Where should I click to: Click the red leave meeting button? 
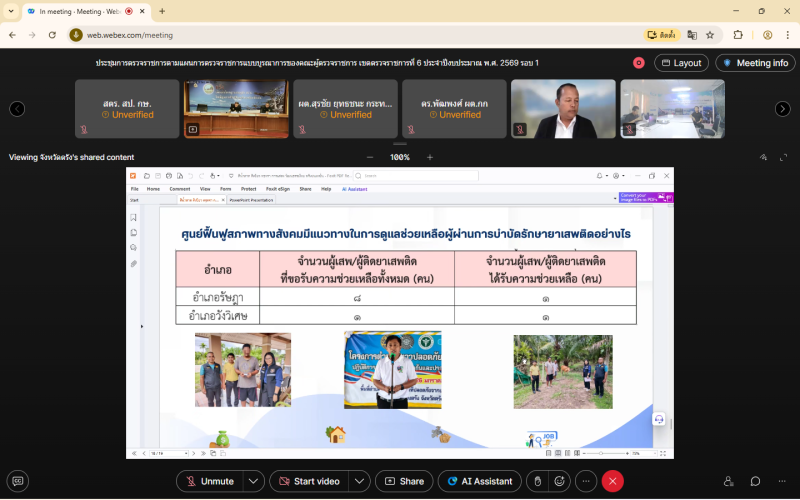pos(612,481)
